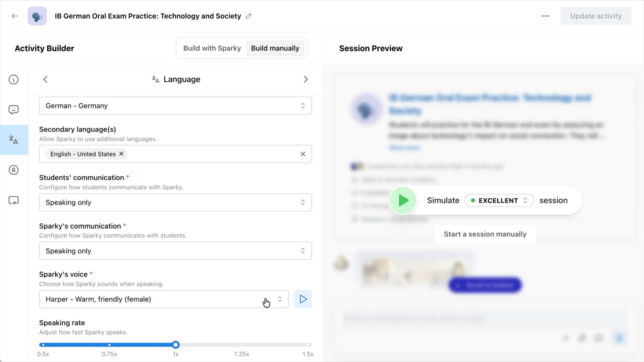Select the Language section sidebar icon
Image resolution: width=644 pixels, height=362 pixels.
coord(13,140)
